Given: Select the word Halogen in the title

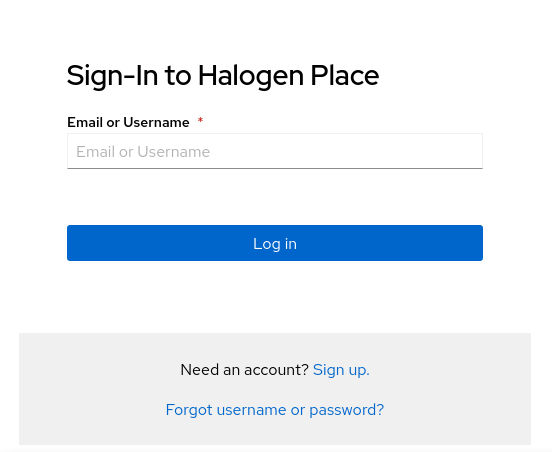Looking at the screenshot, I should [x=251, y=76].
